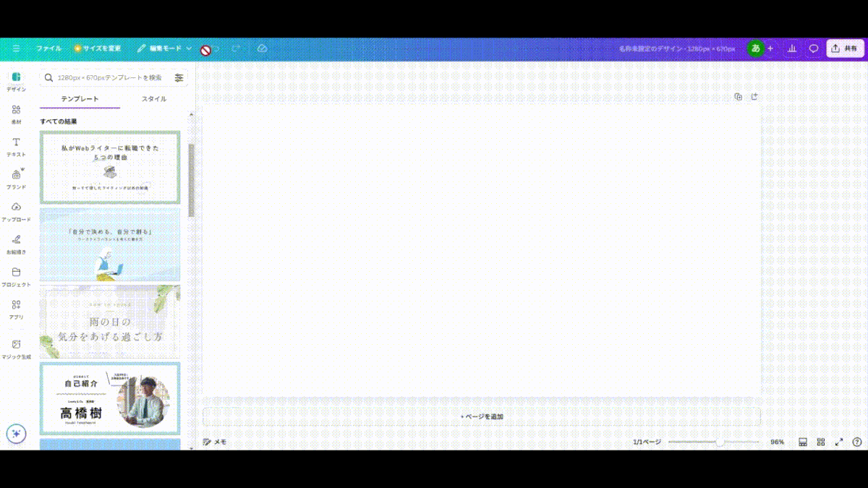
Task: Click the 共有 share button
Action: 845,48
